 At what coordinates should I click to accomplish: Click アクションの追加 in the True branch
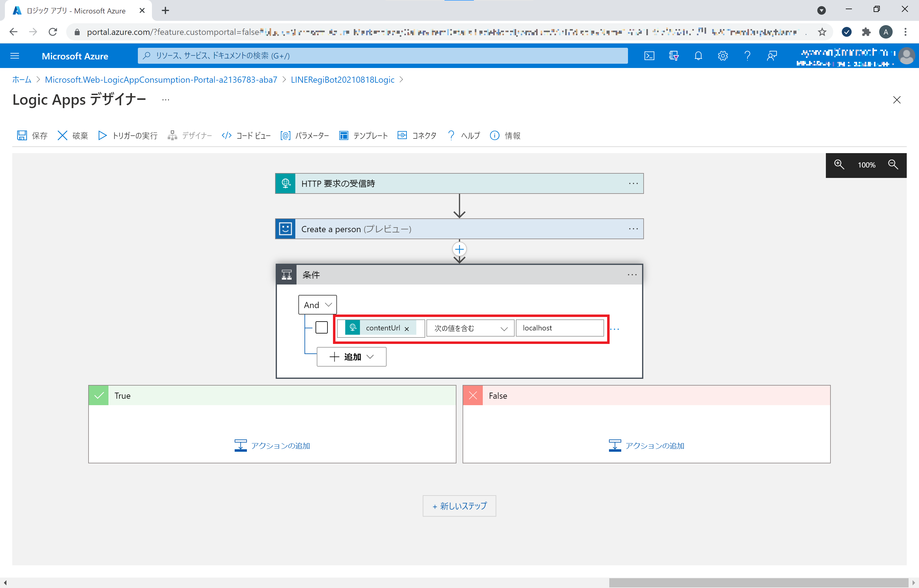[x=272, y=445]
